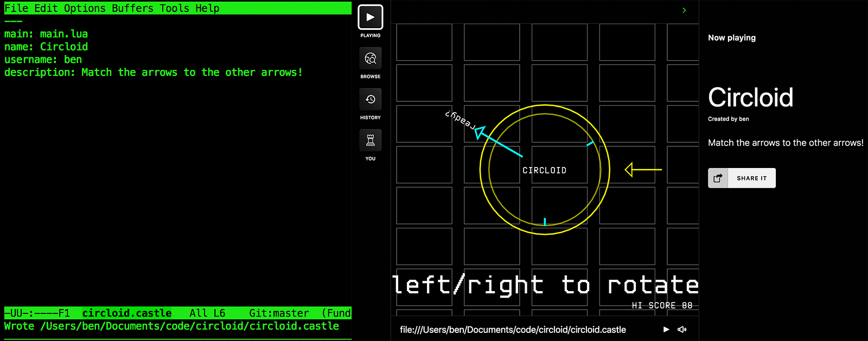The width and height of the screenshot is (868, 341).
Task: Click the CIRCLOID text in the circle
Action: point(544,170)
